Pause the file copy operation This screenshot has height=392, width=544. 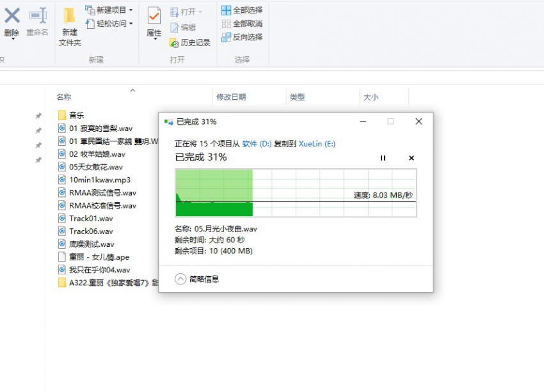[383, 158]
